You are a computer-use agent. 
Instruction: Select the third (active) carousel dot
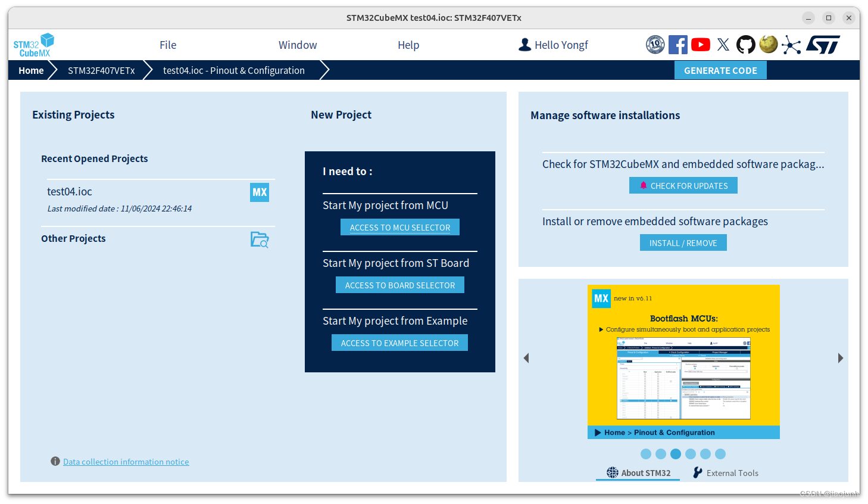click(676, 454)
